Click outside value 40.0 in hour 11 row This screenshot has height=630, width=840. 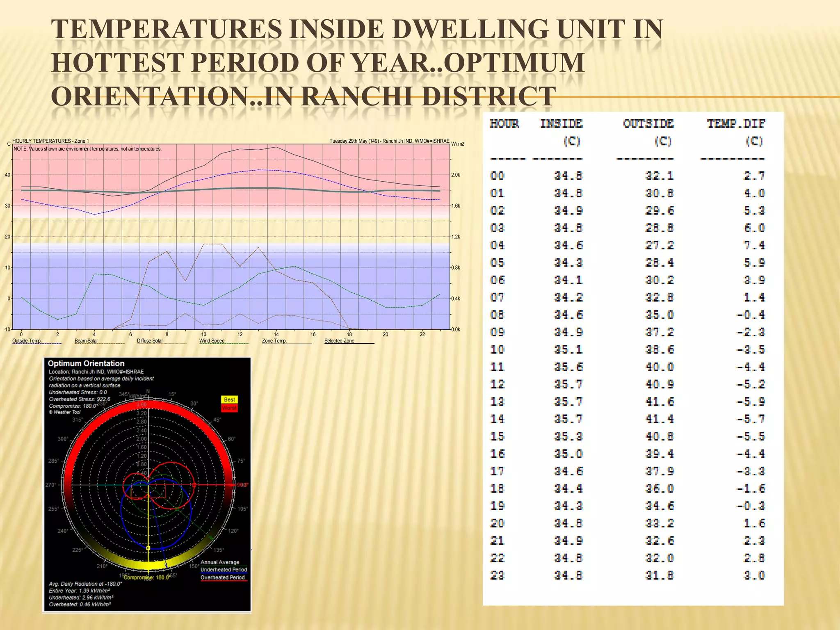coord(660,367)
